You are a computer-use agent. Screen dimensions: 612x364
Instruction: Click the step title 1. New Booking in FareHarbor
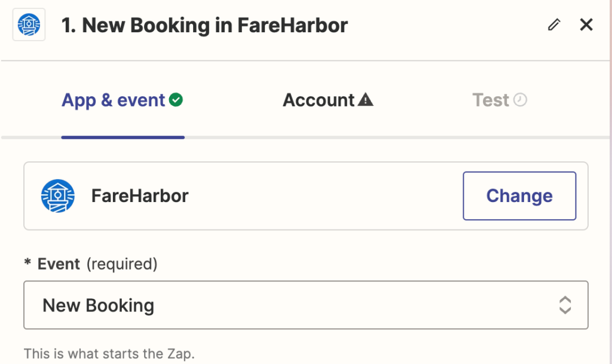point(204,25)
